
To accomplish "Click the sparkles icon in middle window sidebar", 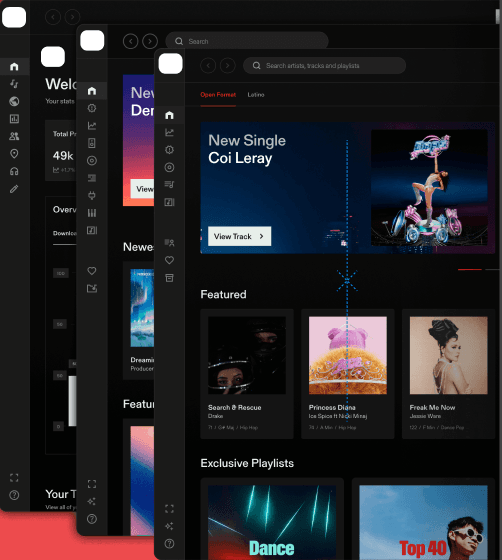I will (92, 501).
